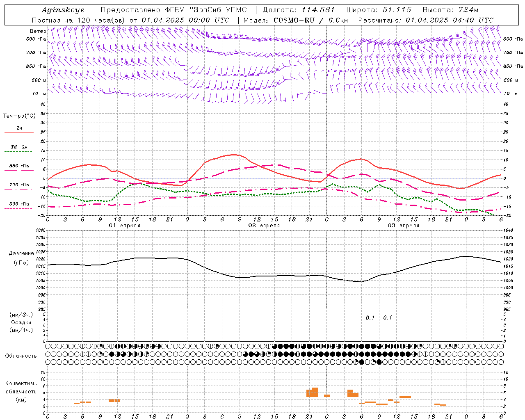
Task: Click the '03 апреля' date label
Action: click(x=404, y=226)
